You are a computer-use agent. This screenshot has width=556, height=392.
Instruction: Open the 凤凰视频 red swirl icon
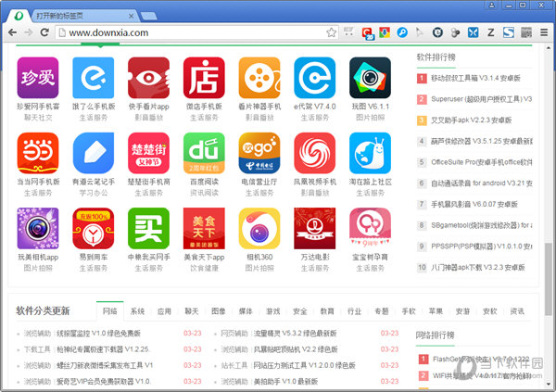tap(314, 153)
